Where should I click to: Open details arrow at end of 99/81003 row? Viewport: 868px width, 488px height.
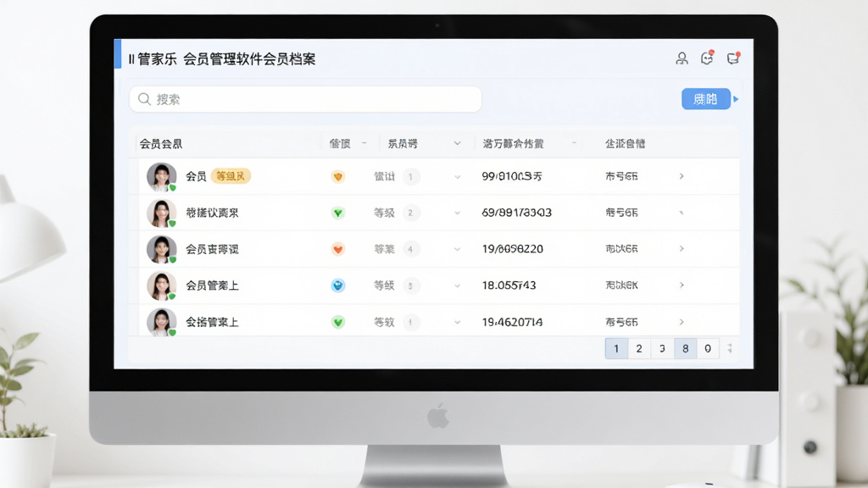click(x=682, y=176)
